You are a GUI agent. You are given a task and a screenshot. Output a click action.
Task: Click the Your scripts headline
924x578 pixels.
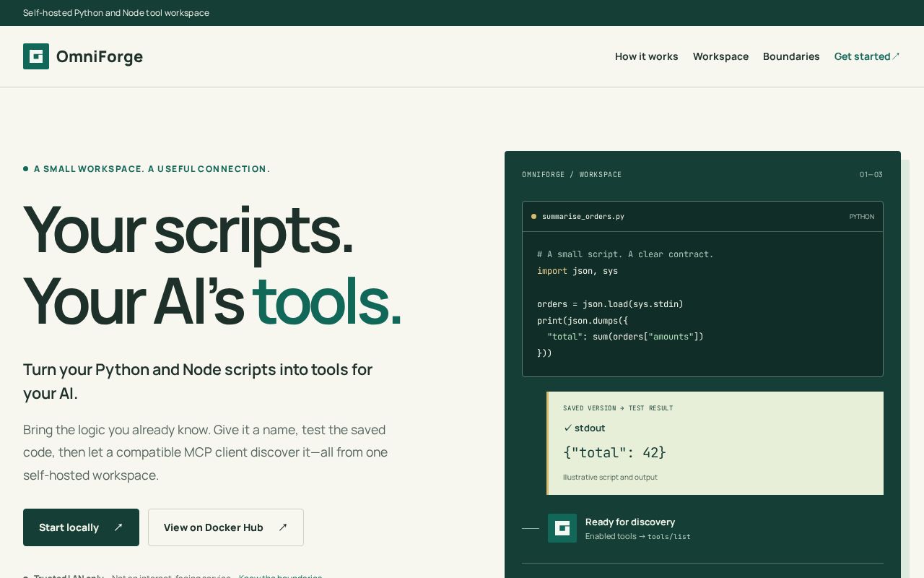click(x=188, y=230)
